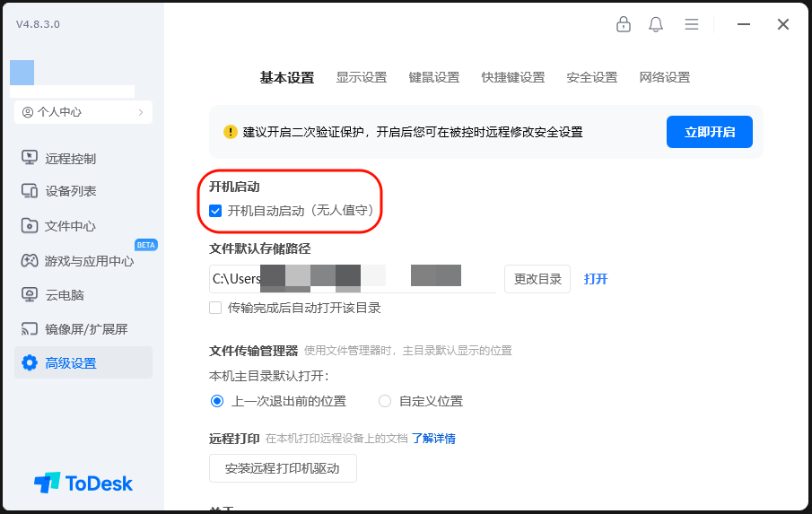Switch to 显示设置 tab
Viewport: 812px width, 514px height.
pos(362,78)
